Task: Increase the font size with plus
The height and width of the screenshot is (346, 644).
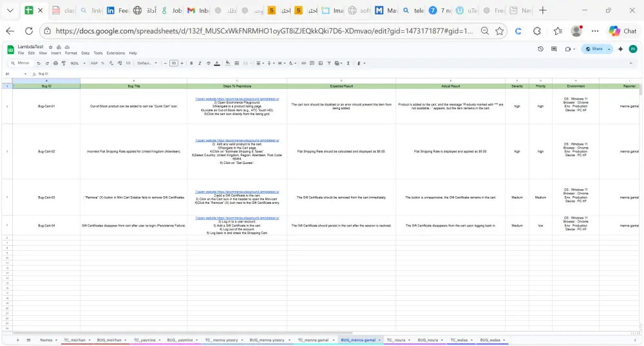Action: pyautogui.click(x=182, y=64)
